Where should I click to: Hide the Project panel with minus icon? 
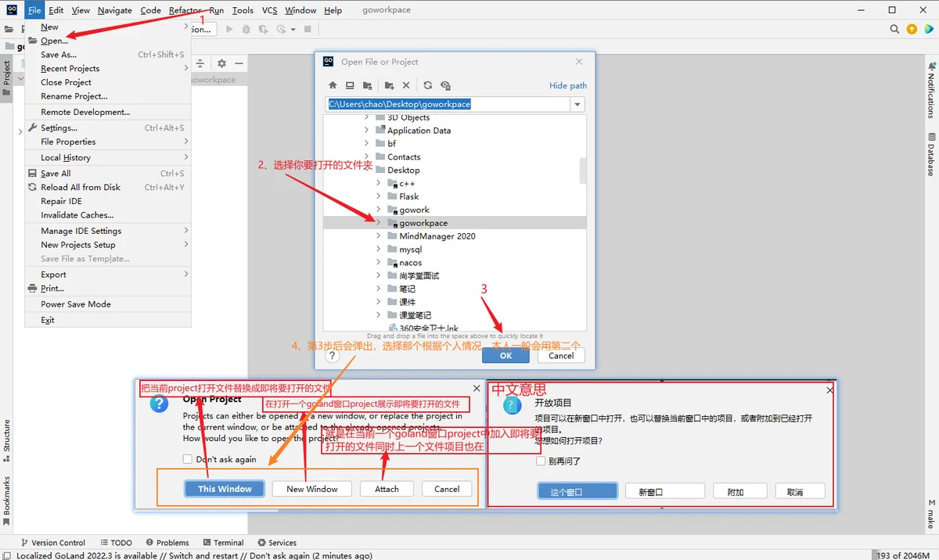click(239, 63)
